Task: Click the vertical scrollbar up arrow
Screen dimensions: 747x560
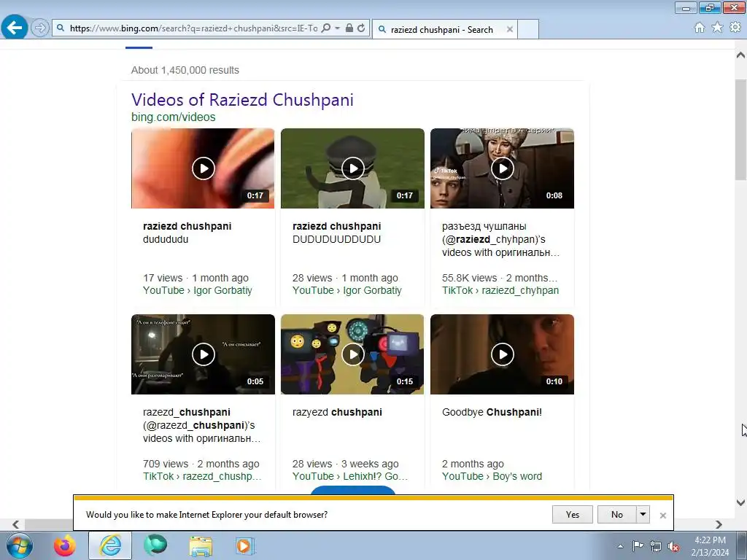Action: click(x=740, y=55)
